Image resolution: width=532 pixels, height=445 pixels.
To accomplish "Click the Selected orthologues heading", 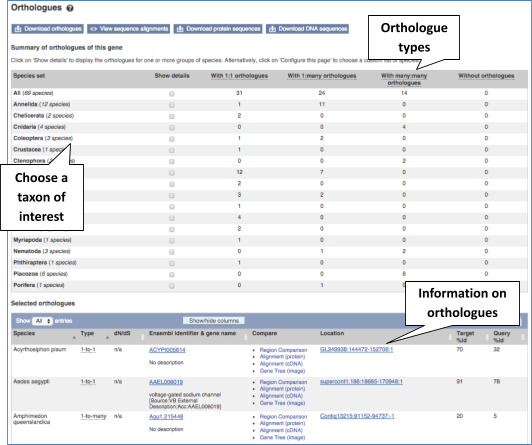I will click(43, 304).
